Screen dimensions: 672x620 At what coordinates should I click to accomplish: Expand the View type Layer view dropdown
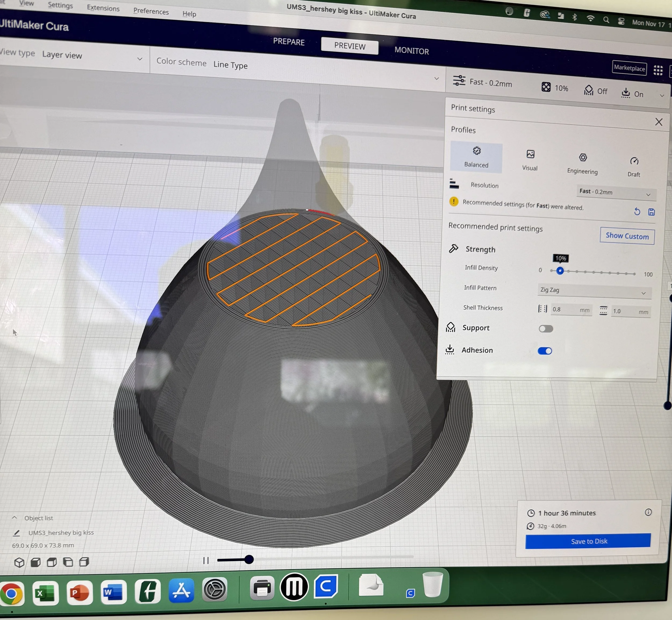point(91,56)
